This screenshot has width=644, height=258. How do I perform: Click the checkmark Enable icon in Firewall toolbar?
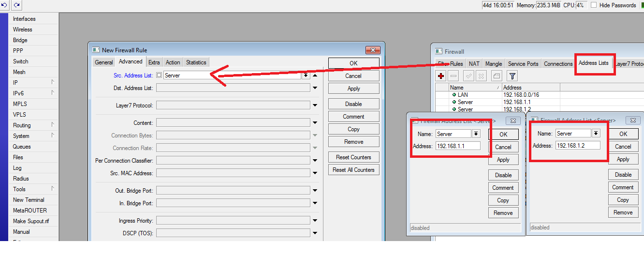click(x=468, y=76)
